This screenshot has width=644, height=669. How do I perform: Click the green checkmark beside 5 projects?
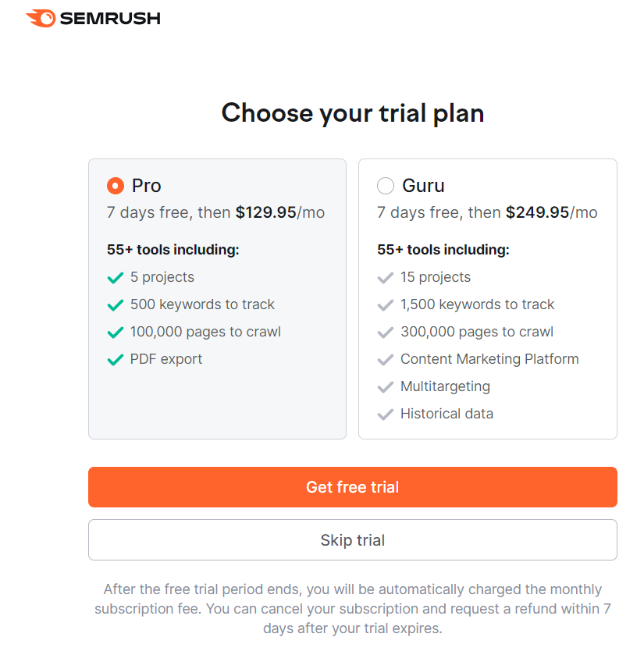pos(116,278)
